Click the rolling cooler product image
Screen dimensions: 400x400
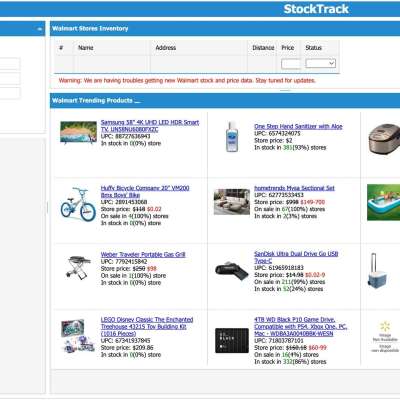coord(378,271)
